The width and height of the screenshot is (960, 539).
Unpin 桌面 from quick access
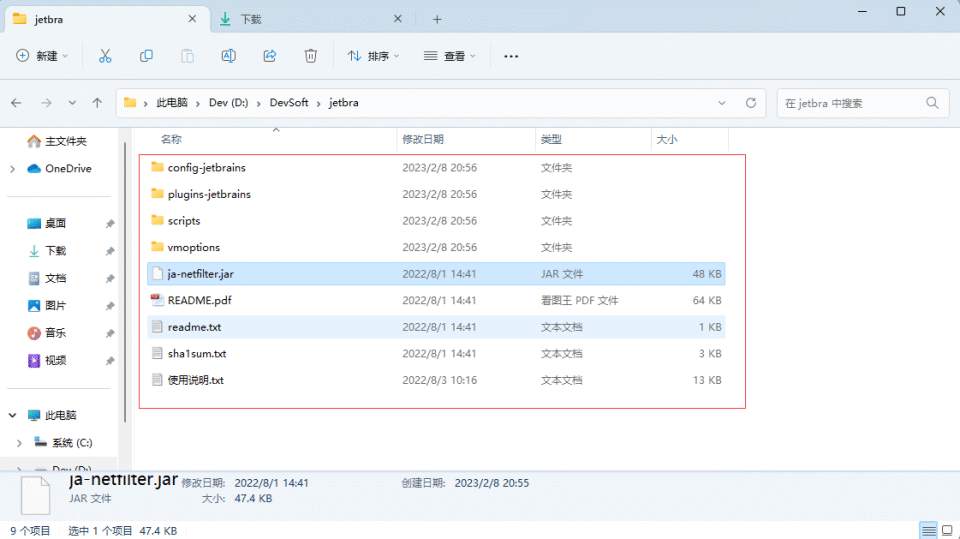[x=110, y=224]
